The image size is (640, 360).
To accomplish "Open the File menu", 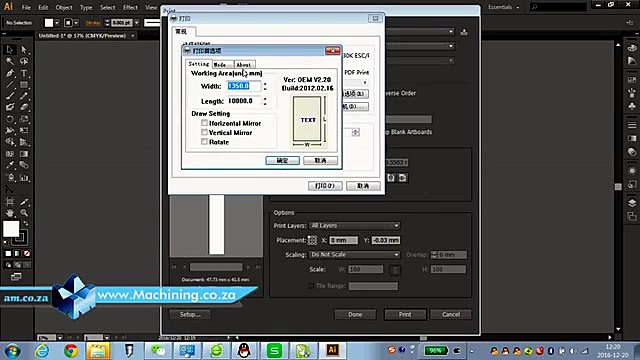I will [x=26, y=7].
